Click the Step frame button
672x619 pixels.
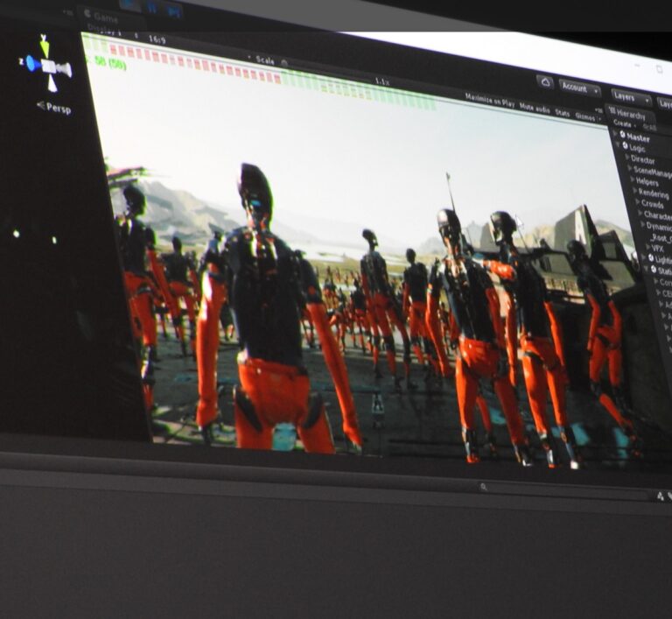pos(173,11)
